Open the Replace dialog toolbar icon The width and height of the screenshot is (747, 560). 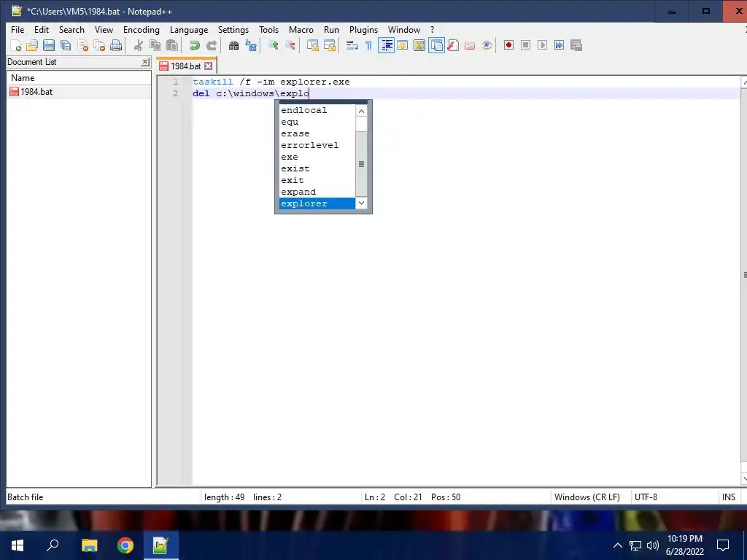(251, 45)
